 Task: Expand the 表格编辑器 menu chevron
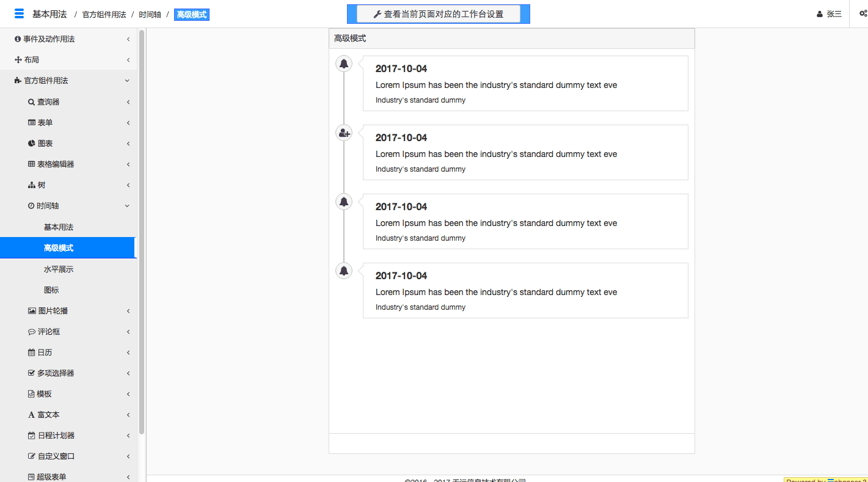pyautogui.click(x=128, y=164)
